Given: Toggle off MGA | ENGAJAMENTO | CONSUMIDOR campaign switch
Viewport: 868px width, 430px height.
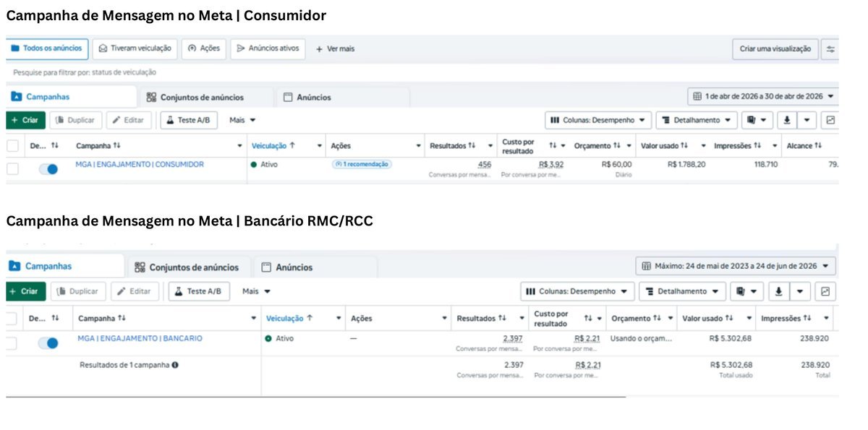Looking at the screenshot, I should 48,169.
